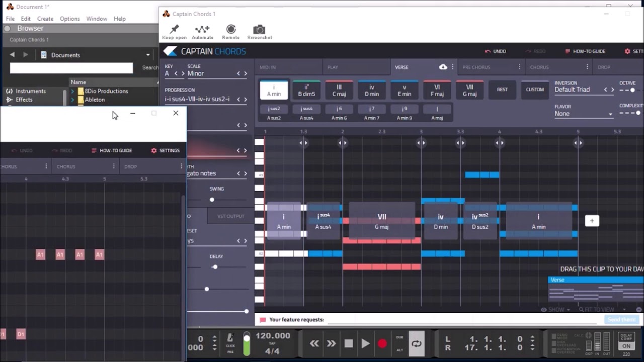The height and width of the screenshot is (362, 644).
Task: Open Options menu
Action: click(70, 19)
